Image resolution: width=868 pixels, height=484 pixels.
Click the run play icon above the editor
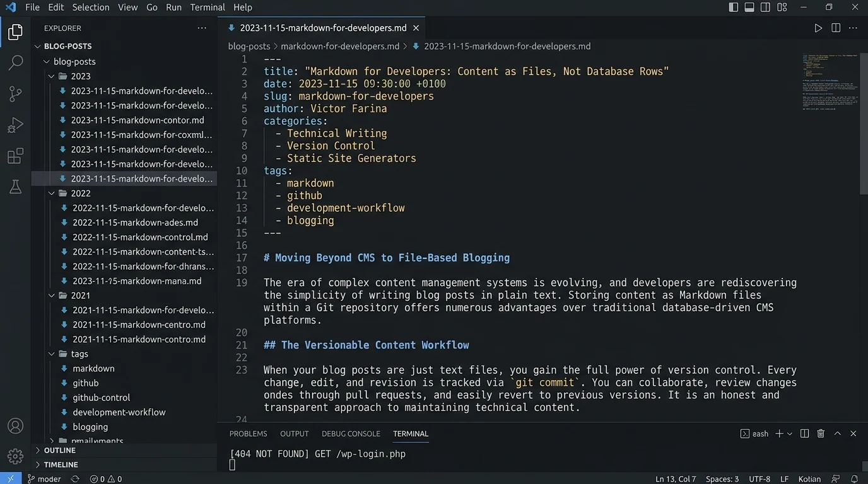coord(818,28)
